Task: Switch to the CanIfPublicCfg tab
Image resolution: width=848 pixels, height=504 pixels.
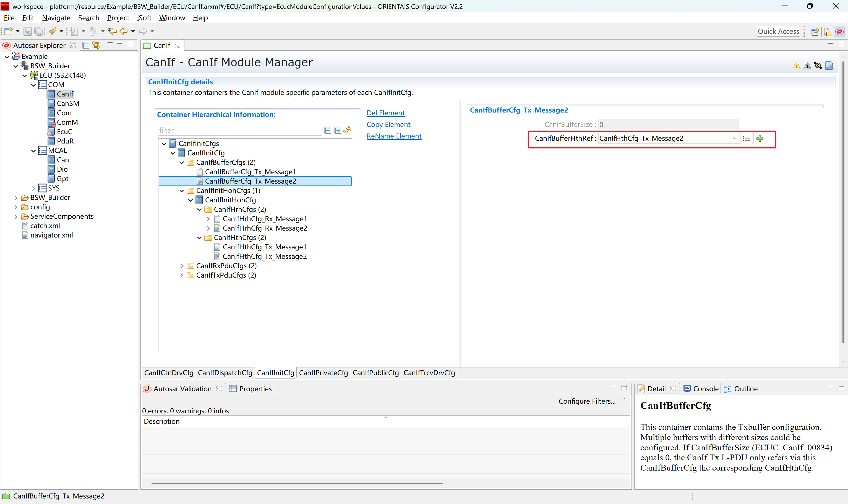Action: point(375,373)
